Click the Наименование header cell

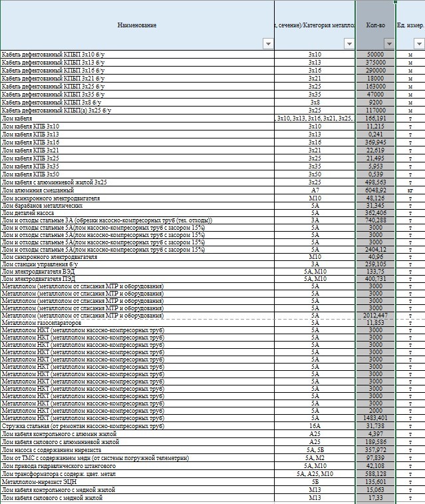coord(136,25)
